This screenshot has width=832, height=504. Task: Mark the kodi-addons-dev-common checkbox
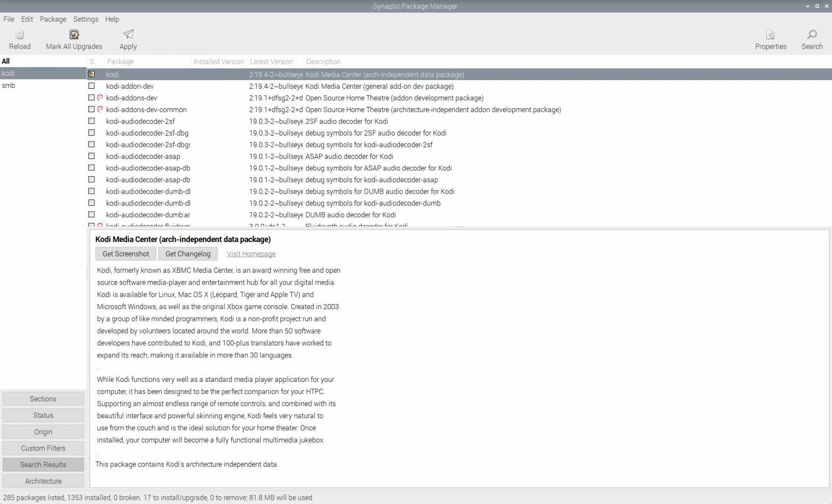pyautogui.click(x=92, y=109)
